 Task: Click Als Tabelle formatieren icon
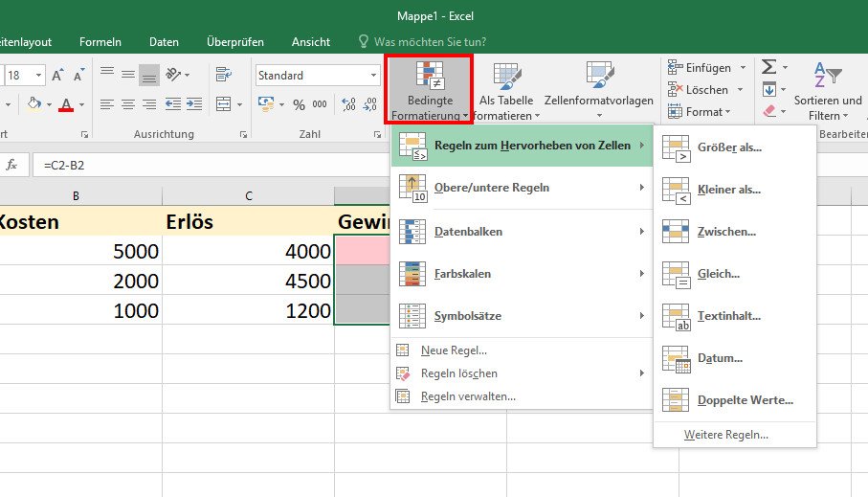[x=506, y=77]
